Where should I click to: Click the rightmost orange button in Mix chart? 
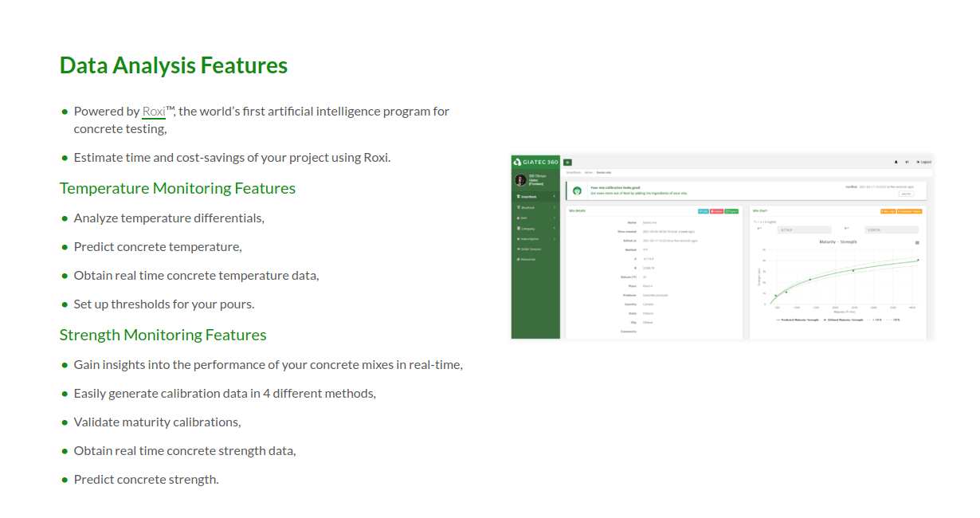click(x=909, y=211)
